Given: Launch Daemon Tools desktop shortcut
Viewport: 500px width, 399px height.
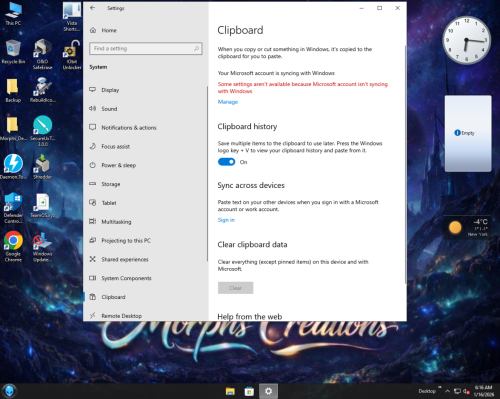Looking at the screenshot, I should [13, 166].
